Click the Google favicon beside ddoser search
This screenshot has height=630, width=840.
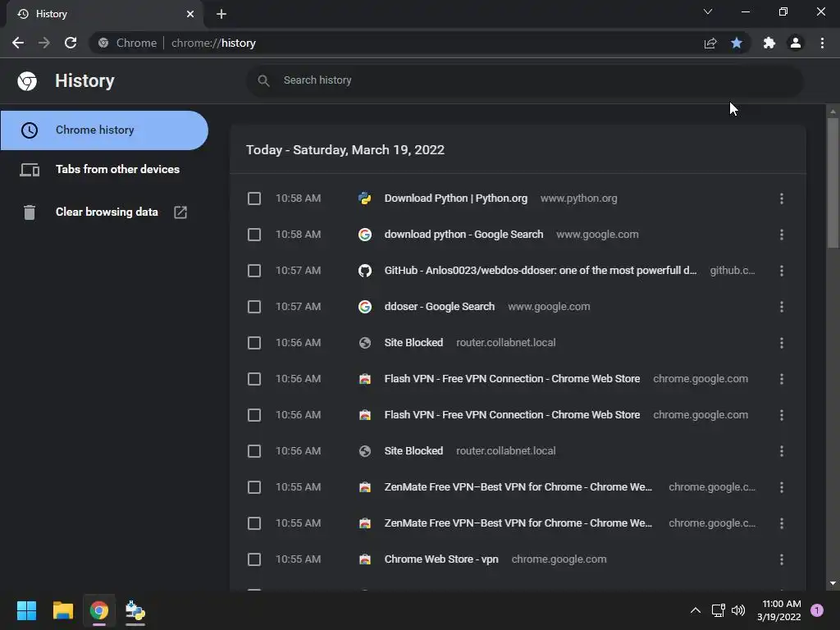click(365, 307)
